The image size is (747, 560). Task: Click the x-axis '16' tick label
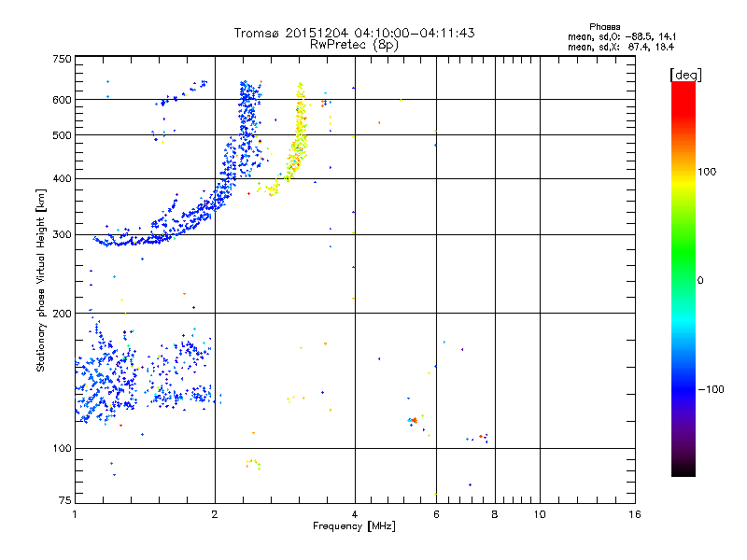(635, 514)
